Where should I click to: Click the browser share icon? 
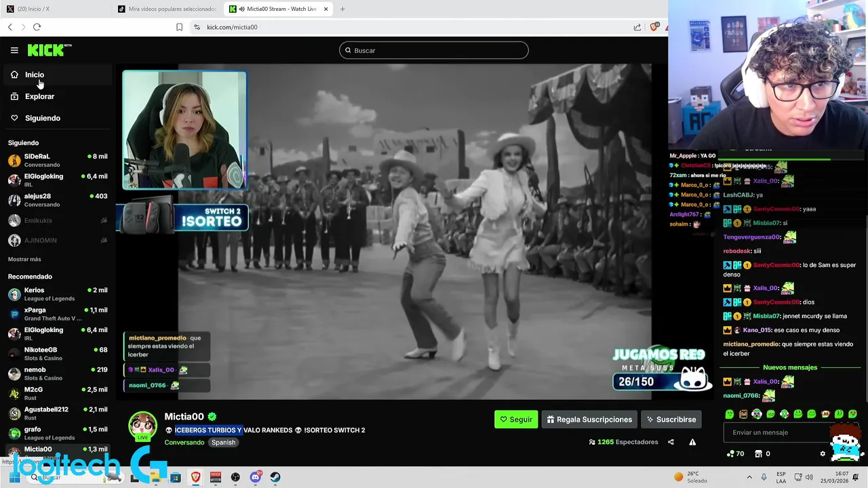pos(637,27)
